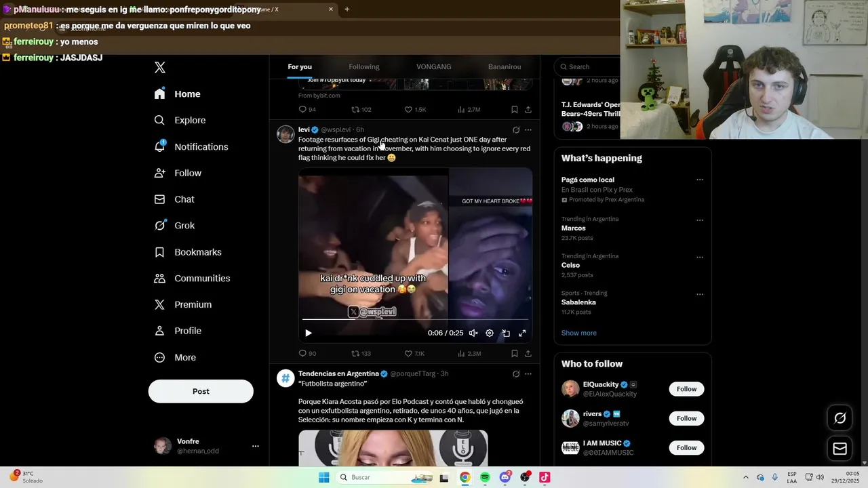Click the taskbar Buscar search box
868x488 pixels.
(x=385, y=477)
